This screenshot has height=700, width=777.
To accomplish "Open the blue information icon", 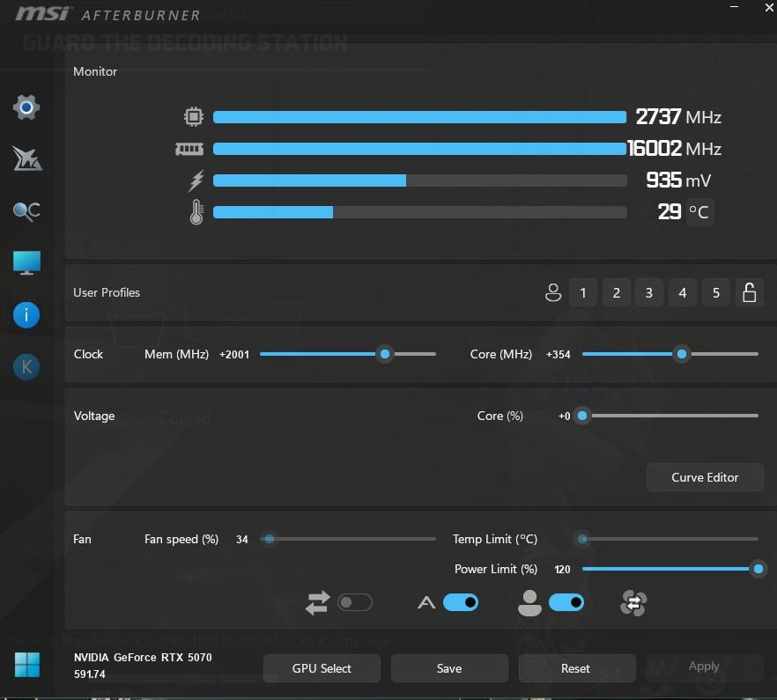I will click(26, 315).
